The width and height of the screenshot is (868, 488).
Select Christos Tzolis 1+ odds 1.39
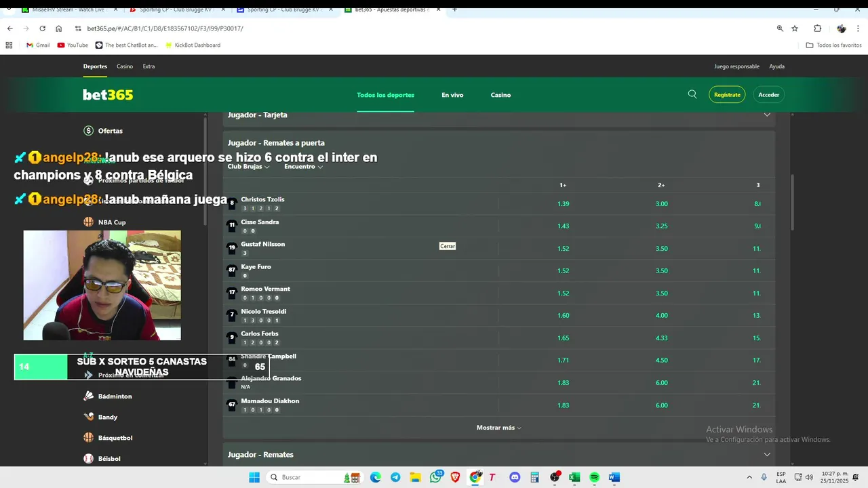(x=563, y=203)
